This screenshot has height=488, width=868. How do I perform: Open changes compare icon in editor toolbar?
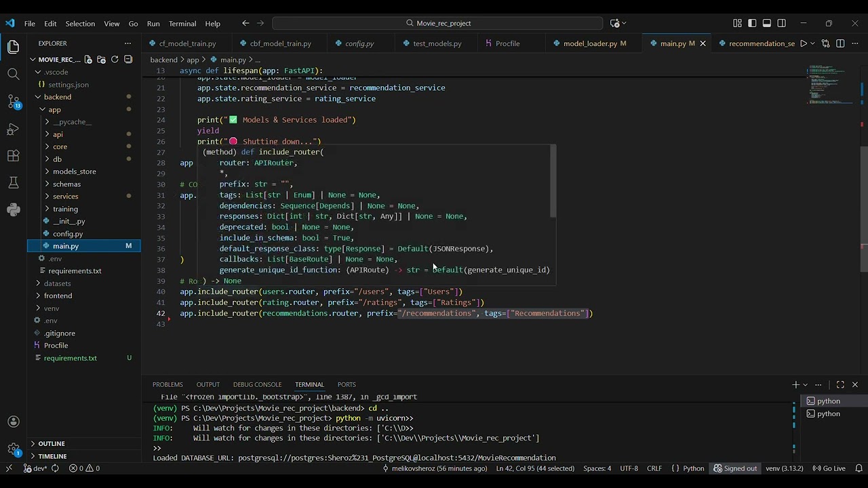point(825,43)
